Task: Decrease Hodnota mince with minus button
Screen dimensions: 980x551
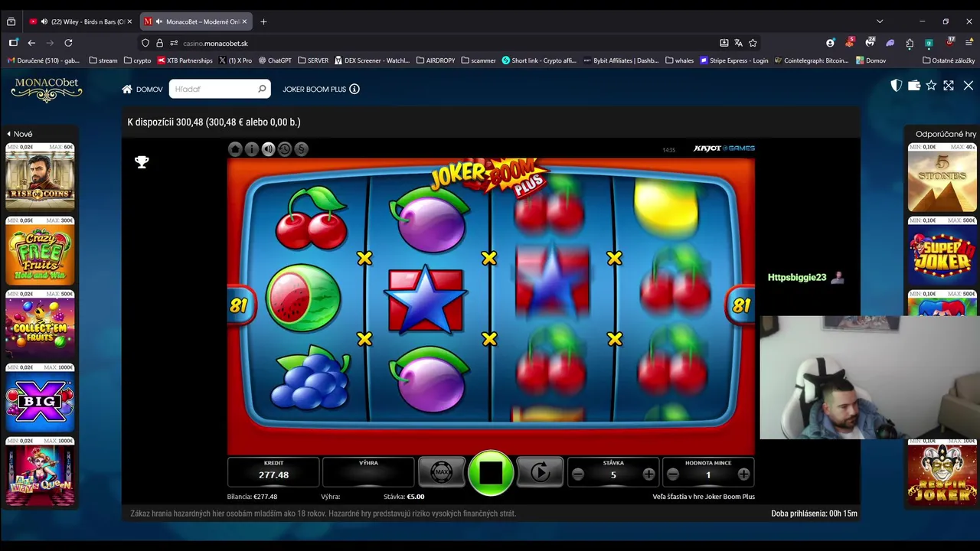Action: point(673,474)
